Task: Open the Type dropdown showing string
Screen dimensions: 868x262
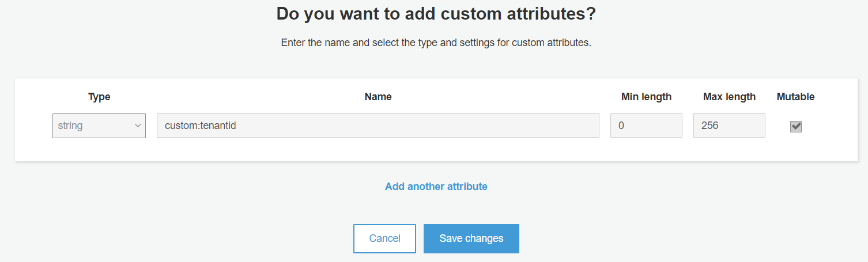Action: (99, 126)
